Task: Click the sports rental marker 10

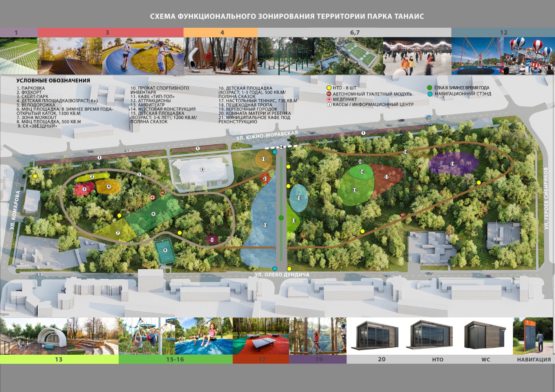Action: (212, 240)
